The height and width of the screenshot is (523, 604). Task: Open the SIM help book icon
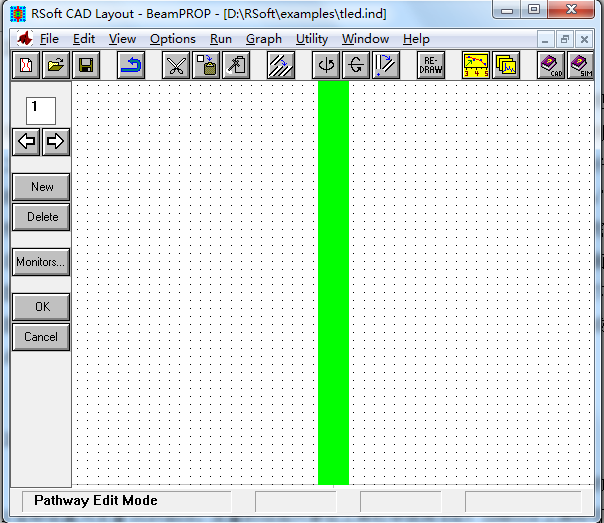pyautogui.click(x=580, y=65)
